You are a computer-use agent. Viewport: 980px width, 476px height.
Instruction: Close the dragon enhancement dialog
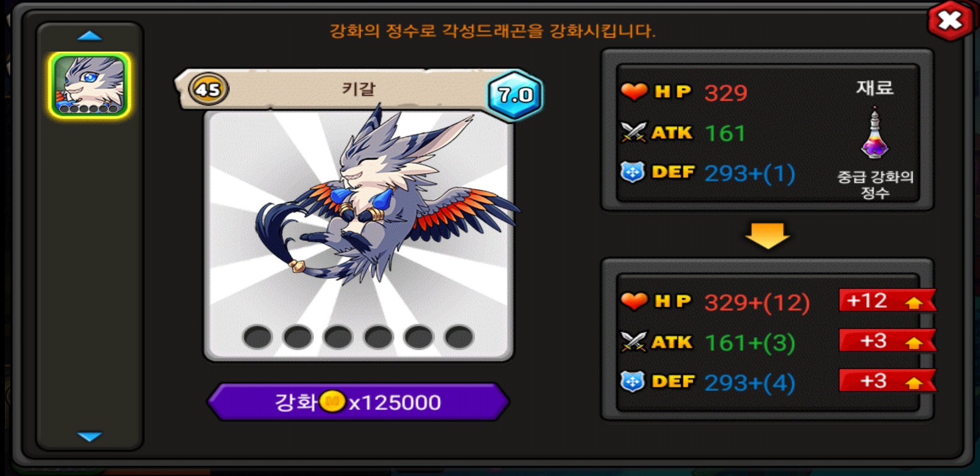[x=951, y=20]
